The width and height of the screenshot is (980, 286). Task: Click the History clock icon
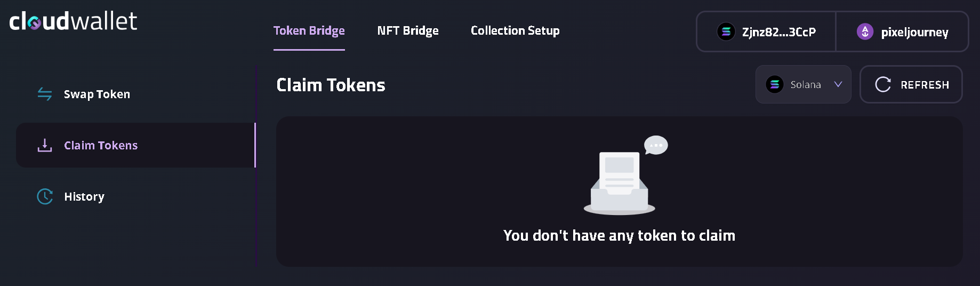(45, 196)
